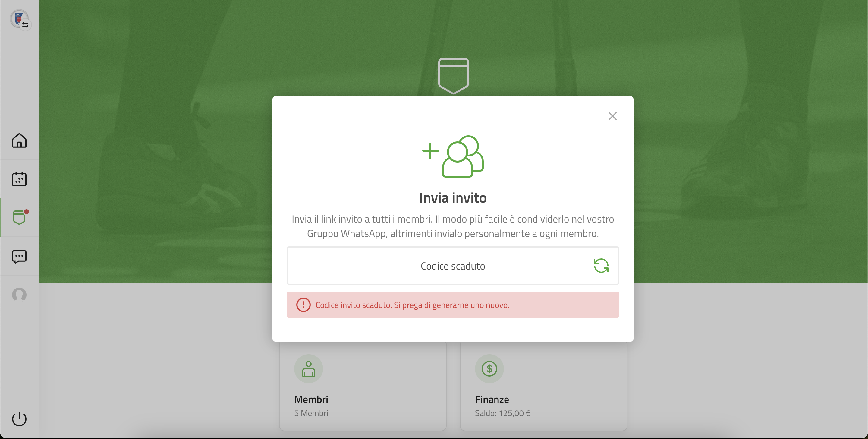Regenerate the expired invite code

coord(601,266)
